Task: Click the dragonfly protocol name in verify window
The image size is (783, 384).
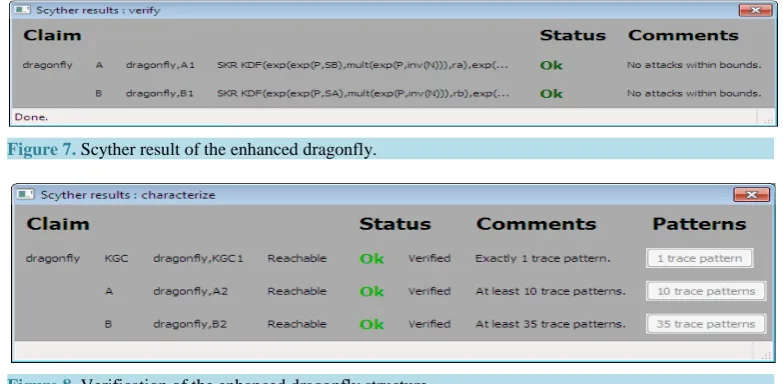Action: pos(47,65)
